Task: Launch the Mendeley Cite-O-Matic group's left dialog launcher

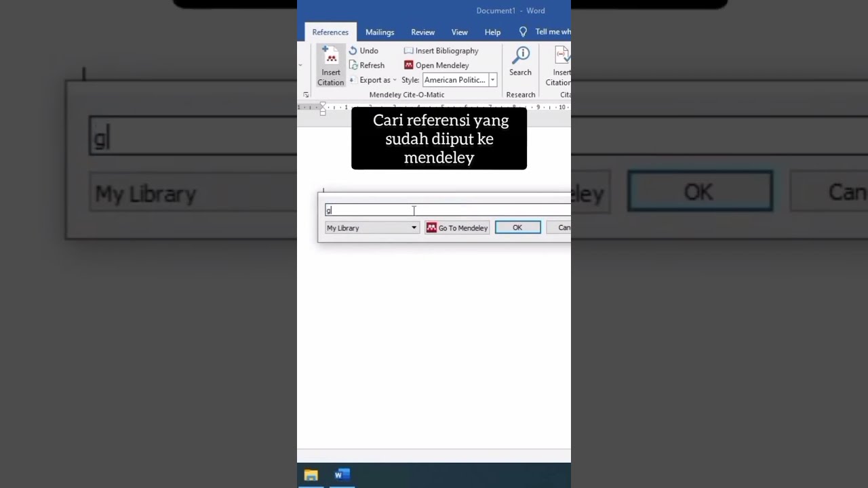Action: pyautogui.click(x=306, y=95)
